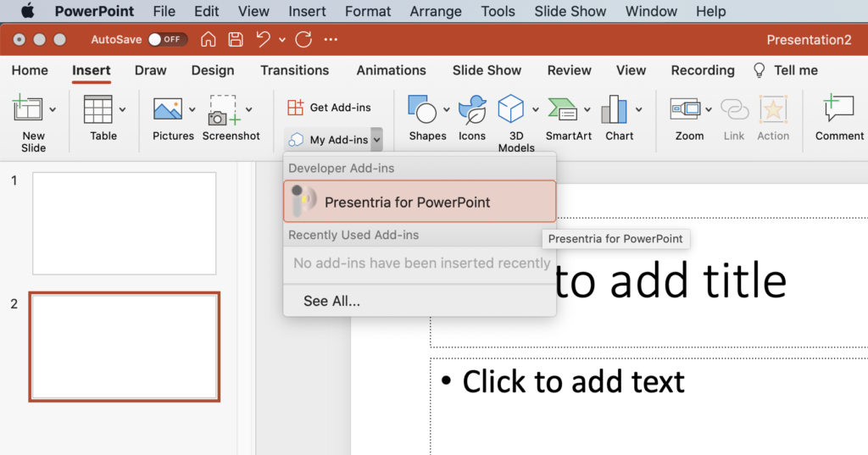This screenshot has width=868, height=455.
Task: Select slide 2 thumbnail
Action: [x=124, y=347]
